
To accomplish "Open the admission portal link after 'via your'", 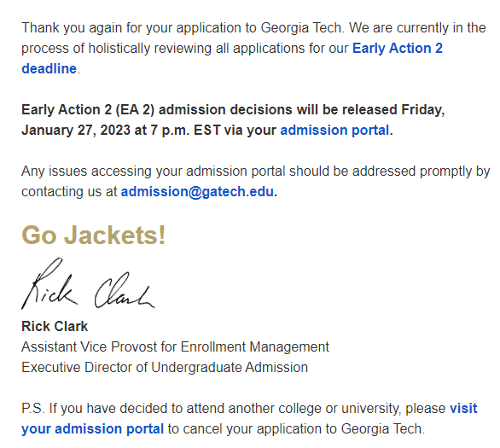I will [334, 131].
